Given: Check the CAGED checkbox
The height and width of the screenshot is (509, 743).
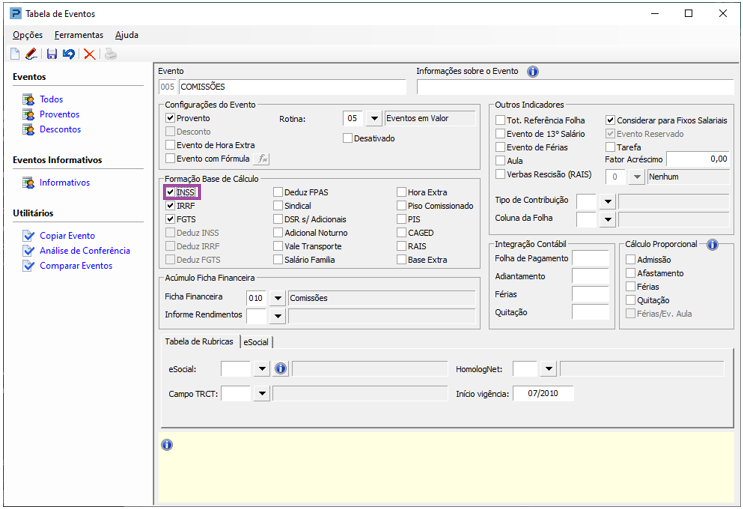Looking at the screenshot, I should click(401, 233).
